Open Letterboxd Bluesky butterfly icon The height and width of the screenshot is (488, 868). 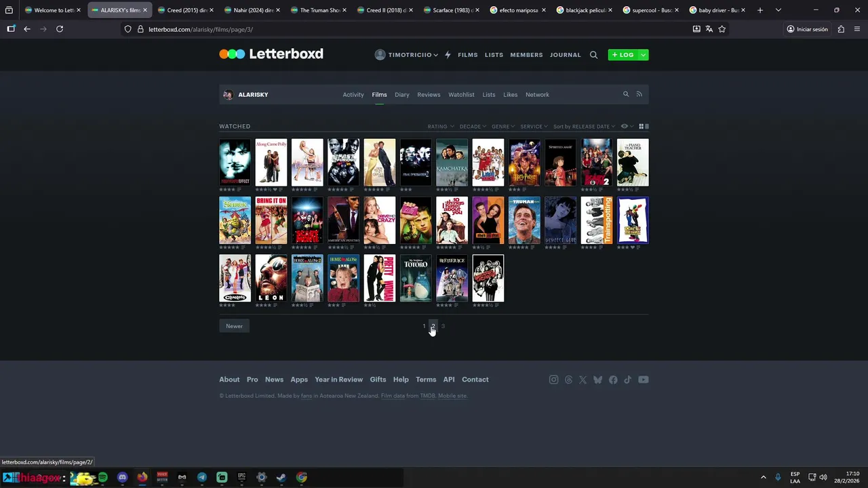598,380
